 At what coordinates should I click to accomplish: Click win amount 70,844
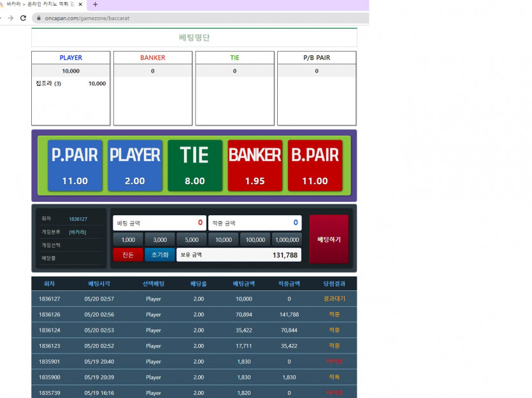click(289, 330)
